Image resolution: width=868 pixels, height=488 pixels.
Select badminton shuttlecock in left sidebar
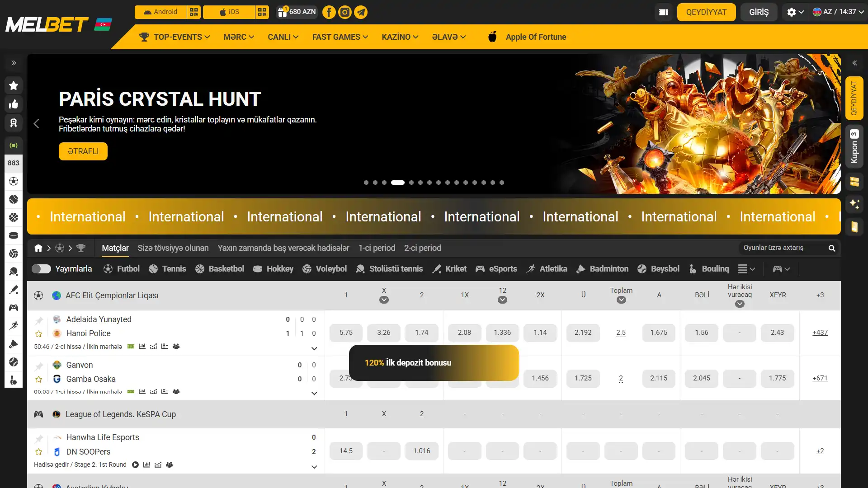pos(14,344)
